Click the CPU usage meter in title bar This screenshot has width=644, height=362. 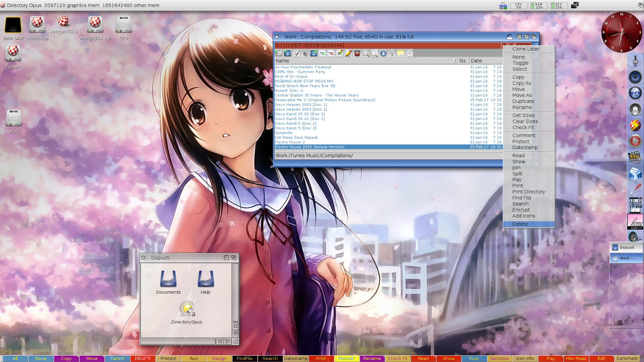518,6
